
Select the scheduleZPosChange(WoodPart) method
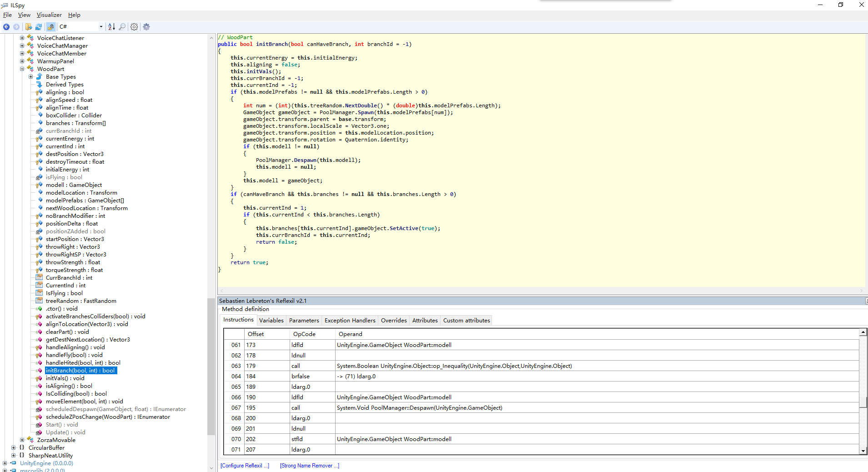coord(108,417)
